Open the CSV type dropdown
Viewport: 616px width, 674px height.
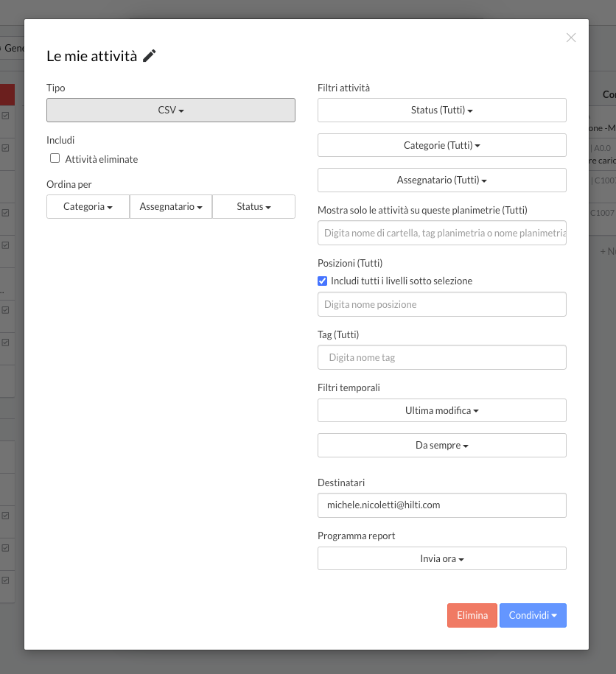click(171, 110)
